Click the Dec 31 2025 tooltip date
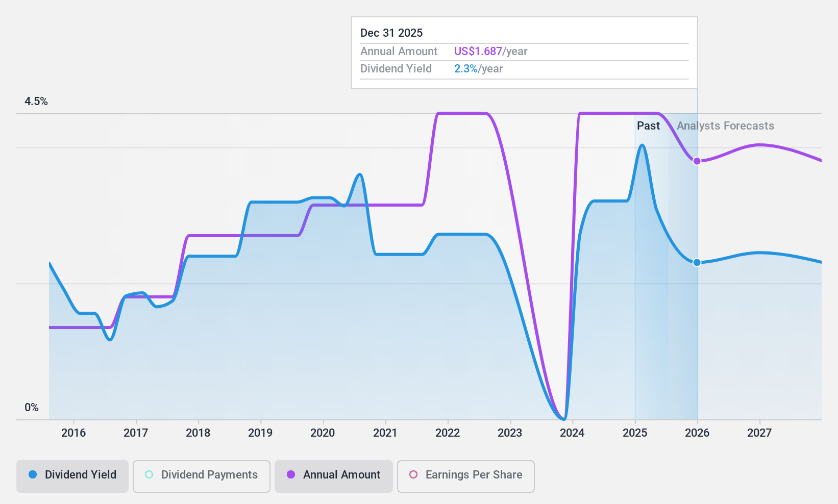 pos(391,33)
